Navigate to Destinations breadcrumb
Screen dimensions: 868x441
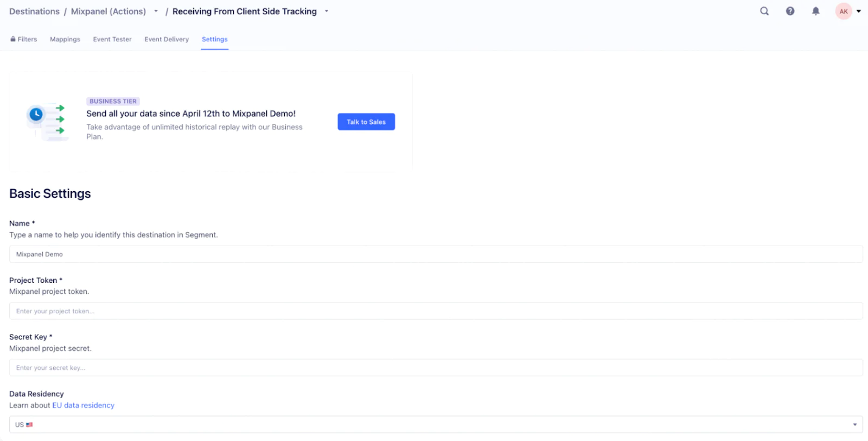pyautogui.click(x=34, y=11)
